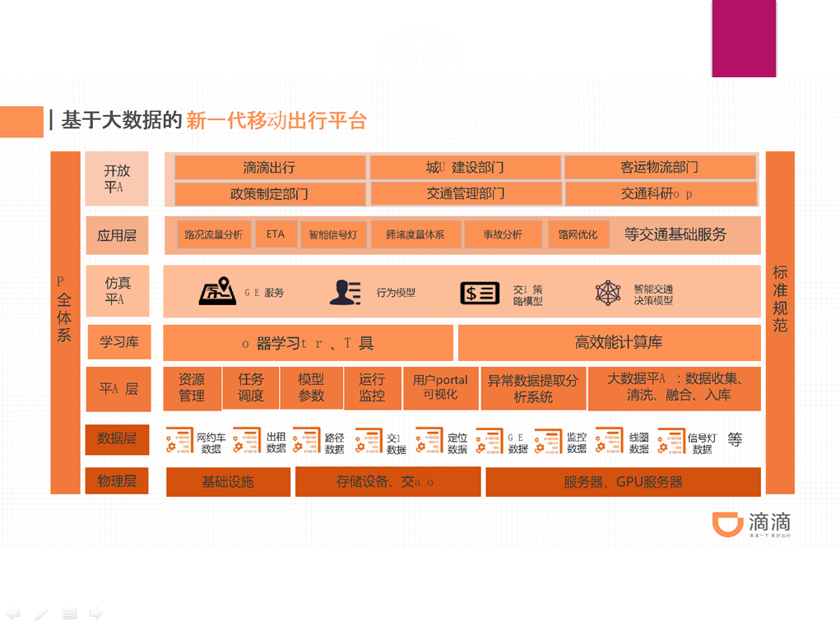Click the data icon beside 信号灯数据

click(x=671, y=442)
